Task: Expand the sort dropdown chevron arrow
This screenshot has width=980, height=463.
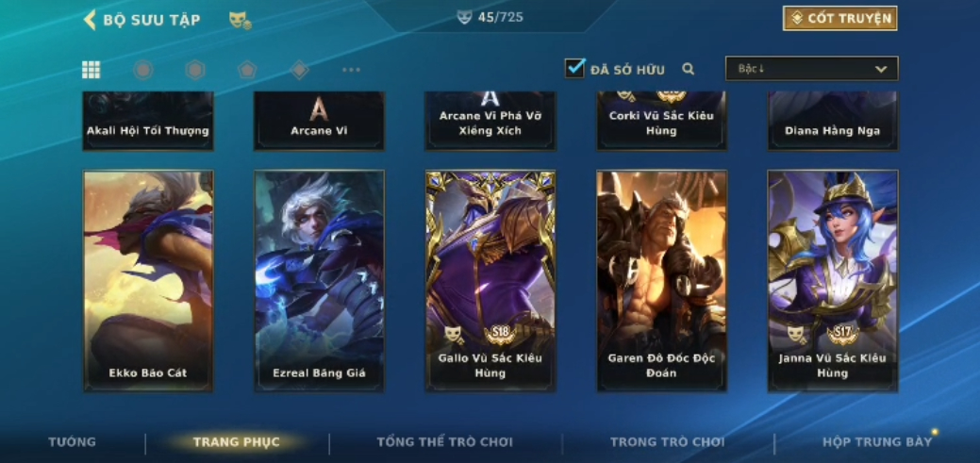Action: (881, 70)
